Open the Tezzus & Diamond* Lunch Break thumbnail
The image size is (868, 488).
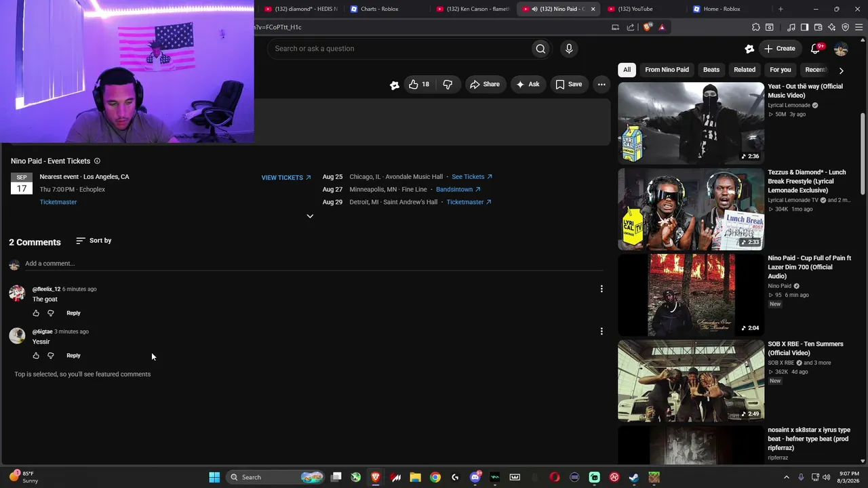tap(691, 209)
